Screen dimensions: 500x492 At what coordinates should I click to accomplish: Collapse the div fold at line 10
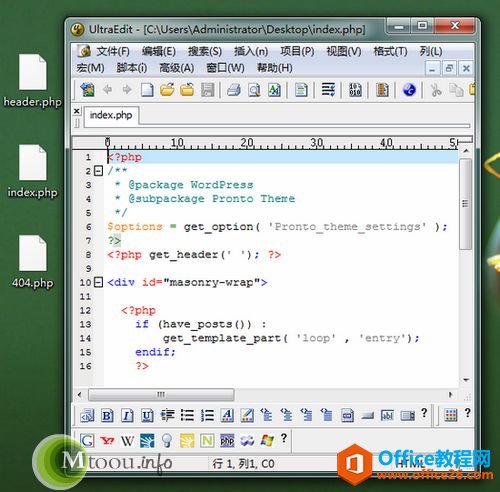click(x=98, y=283)
